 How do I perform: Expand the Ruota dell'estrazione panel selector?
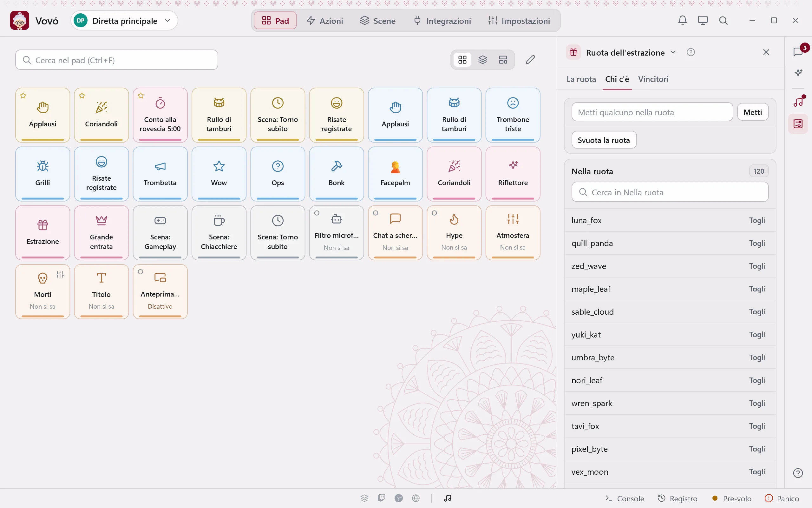673,52
